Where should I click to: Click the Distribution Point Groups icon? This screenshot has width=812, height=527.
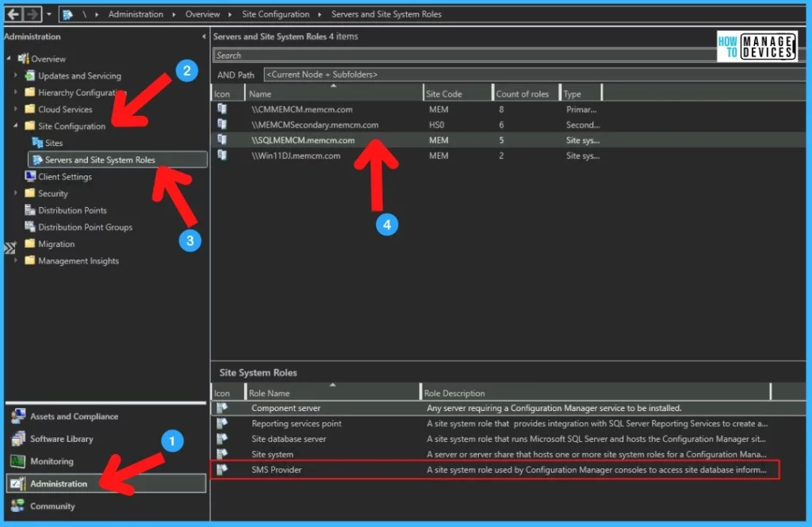(30, 226)
